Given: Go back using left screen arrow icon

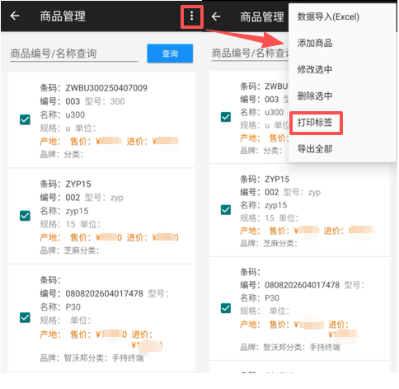Looking at the screenshot, I should click(x=15, y=16).
